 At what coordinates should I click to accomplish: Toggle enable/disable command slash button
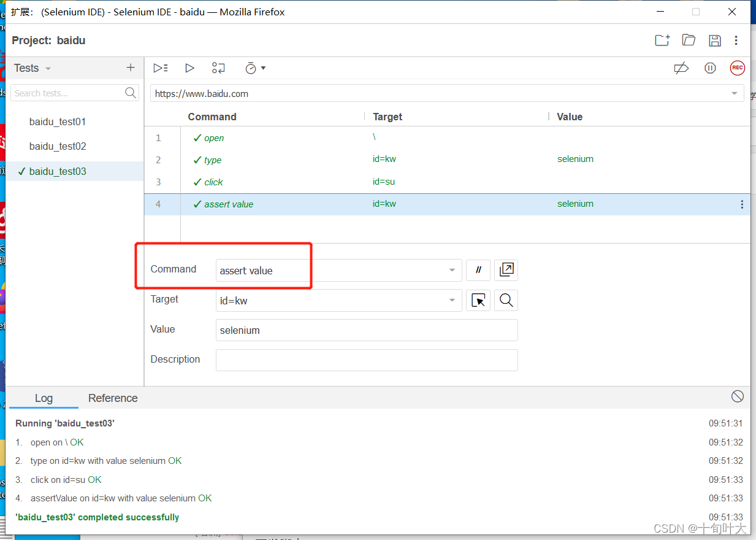478,270
